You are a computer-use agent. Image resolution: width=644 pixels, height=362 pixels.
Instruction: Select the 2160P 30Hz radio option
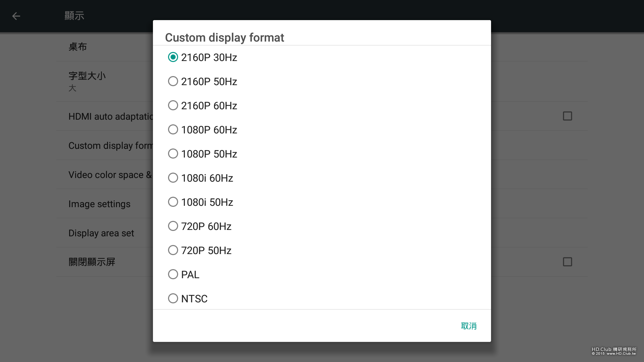pos(173,57)
